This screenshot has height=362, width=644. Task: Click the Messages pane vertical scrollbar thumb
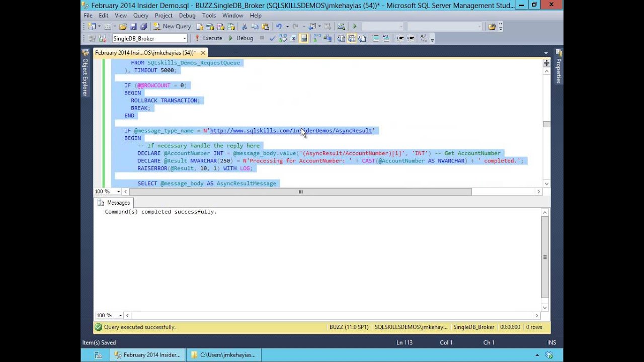(x=545, y=257)
